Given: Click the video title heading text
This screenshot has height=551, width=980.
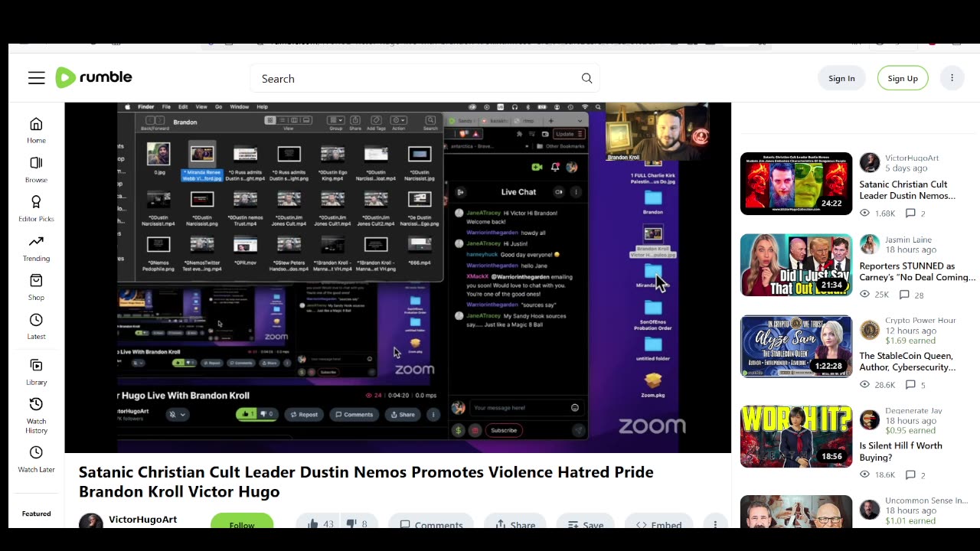Looking at the screenshot, I should click(366, 481).
